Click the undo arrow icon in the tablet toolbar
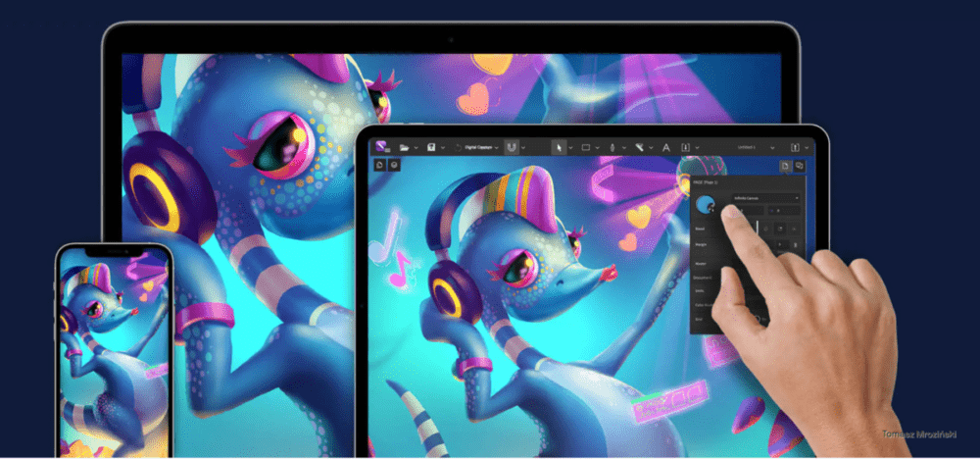This screenshot has height=459, width=980. click(x=458, y=147)
